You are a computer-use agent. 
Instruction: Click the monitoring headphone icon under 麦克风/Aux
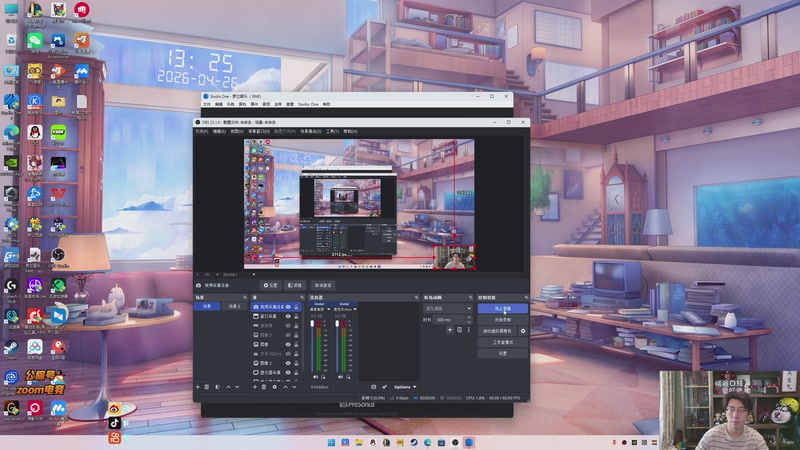pos(348,377)
